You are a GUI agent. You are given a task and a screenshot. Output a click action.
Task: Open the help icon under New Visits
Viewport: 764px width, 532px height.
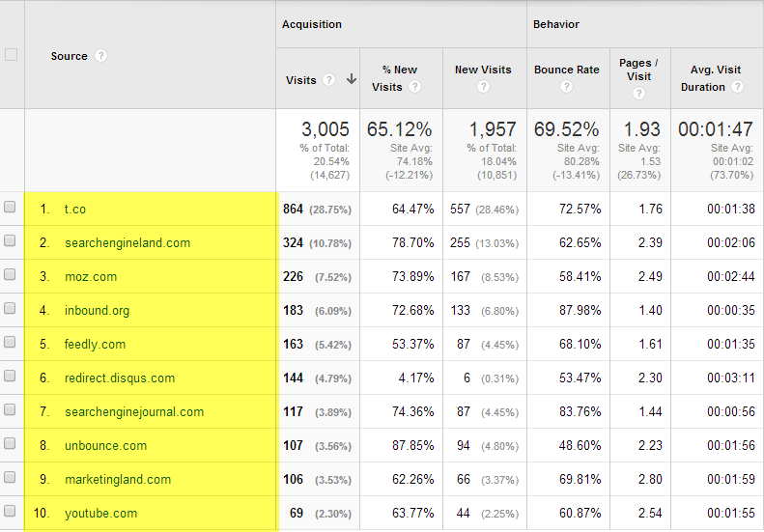(x=483, y=87)
